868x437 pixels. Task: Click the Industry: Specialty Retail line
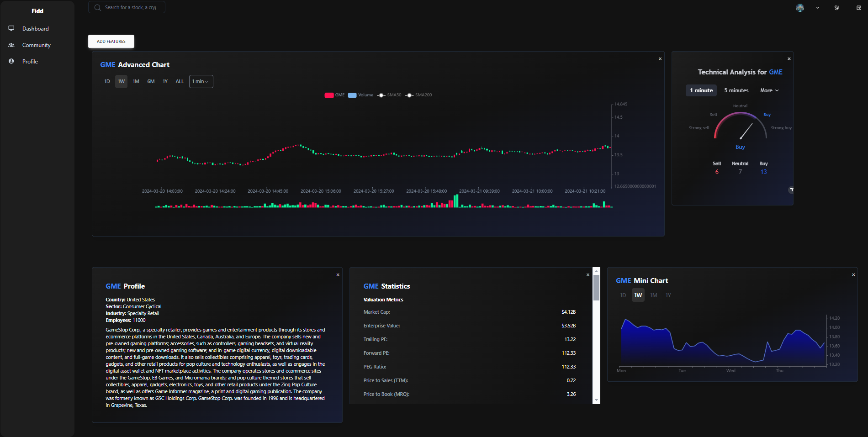pyautogui.click(x=132, y=313)
